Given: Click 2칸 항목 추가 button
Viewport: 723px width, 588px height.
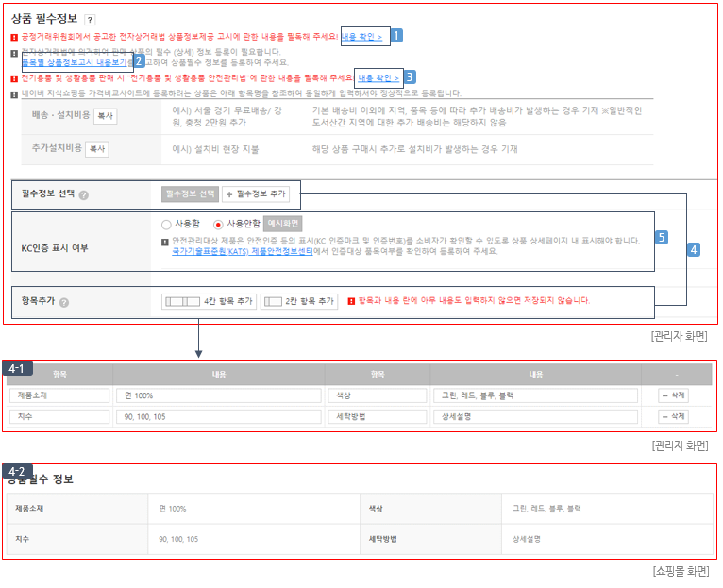Looking at the screenshot, I should pyautogui.click(x=299, y=302).
